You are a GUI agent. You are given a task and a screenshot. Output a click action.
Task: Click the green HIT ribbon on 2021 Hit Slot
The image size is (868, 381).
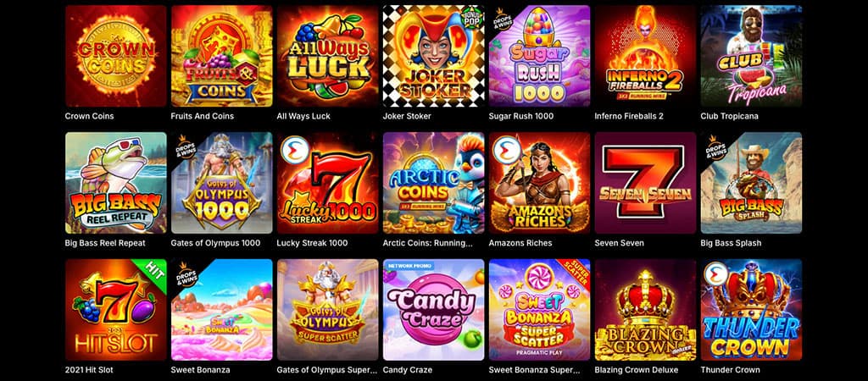[153, 274]
